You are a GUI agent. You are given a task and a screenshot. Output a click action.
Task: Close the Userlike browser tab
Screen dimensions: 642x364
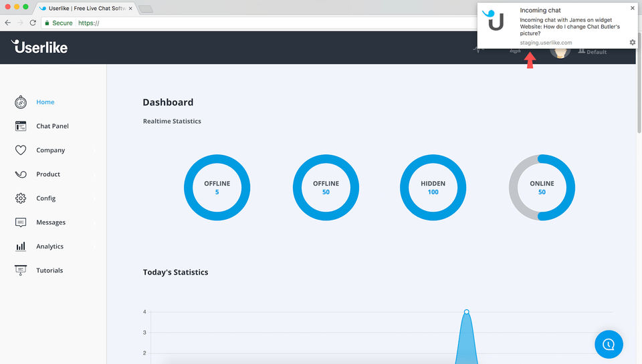coord(130,8)
